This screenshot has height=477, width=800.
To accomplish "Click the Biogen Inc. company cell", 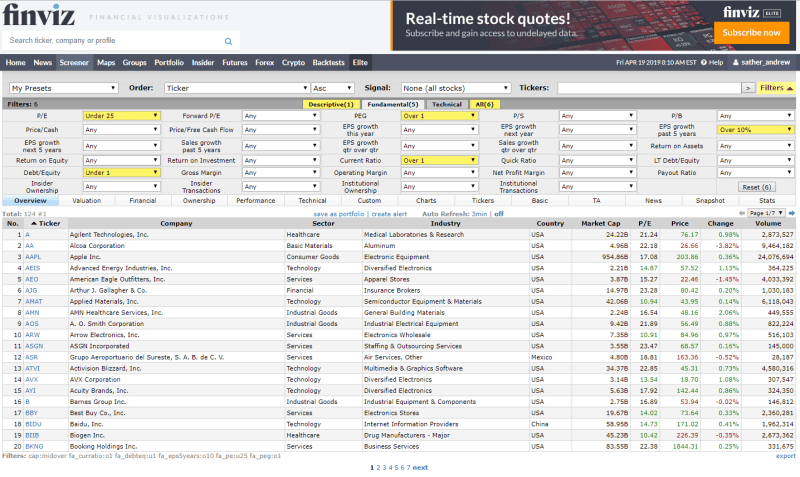I will pyautogui.click(x=177, y=435).
